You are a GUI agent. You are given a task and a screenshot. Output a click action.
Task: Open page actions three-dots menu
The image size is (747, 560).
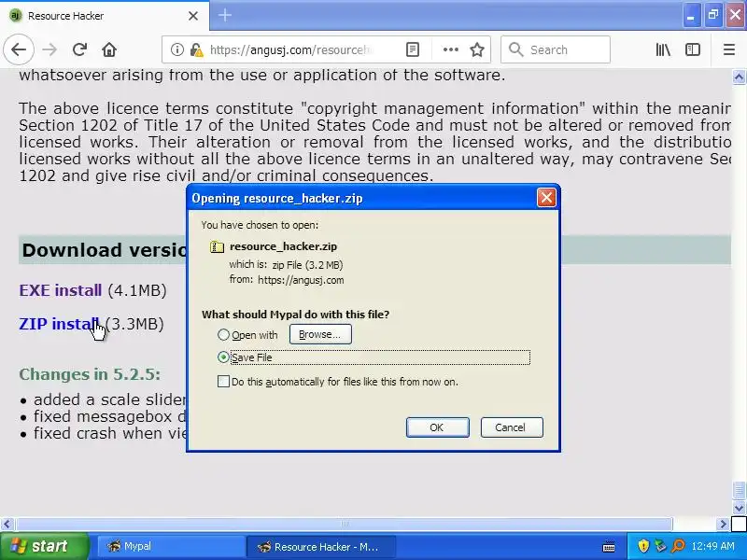(x=450, y=49)
